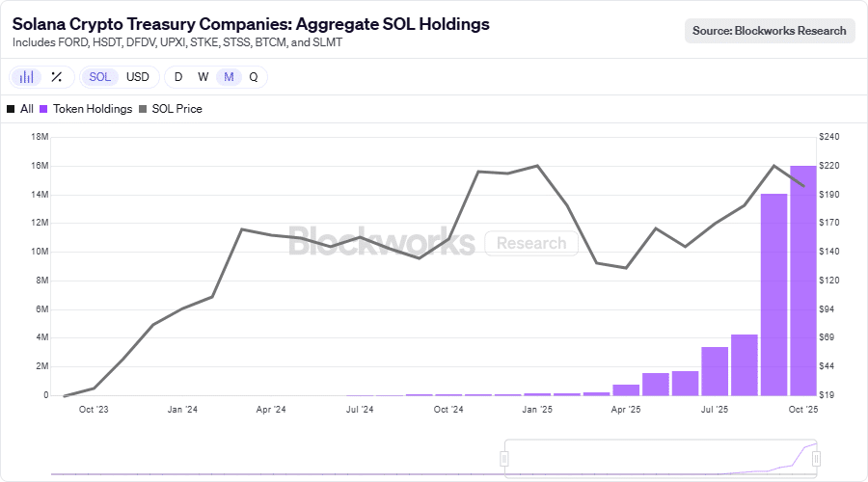Select the bar chart view icon

[28, 77]
